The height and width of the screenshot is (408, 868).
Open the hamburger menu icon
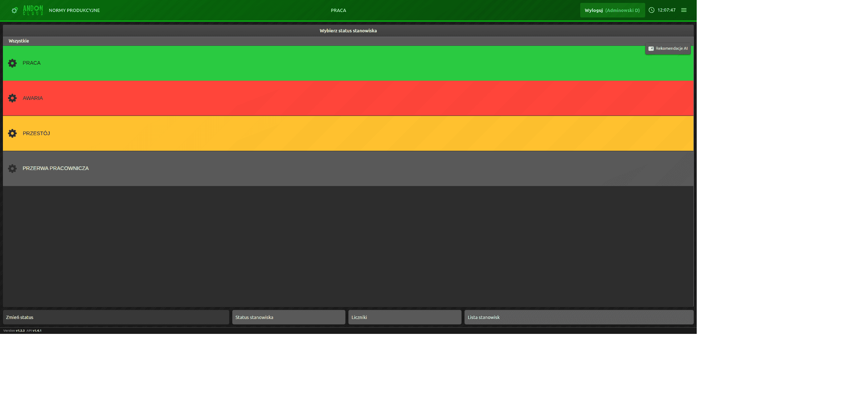(x=684, y=10)
